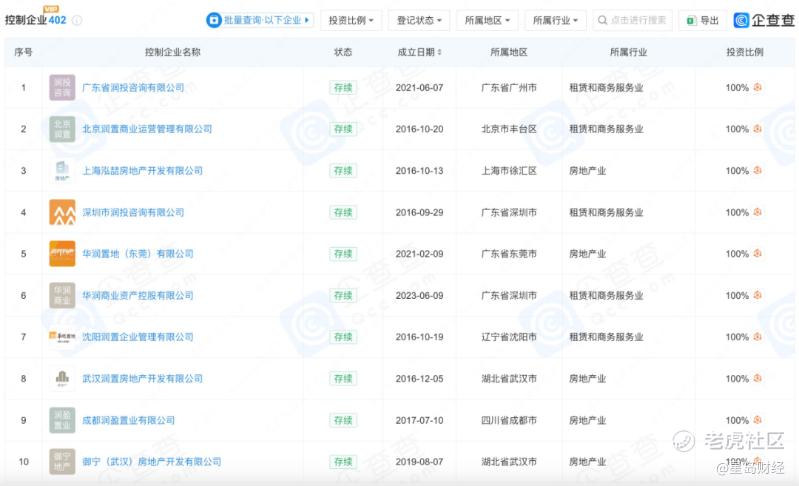This screenshot has width=799, height=486.
Task: Click the 批量查询·以下企业 batch query button
Action: click(260, 20)
